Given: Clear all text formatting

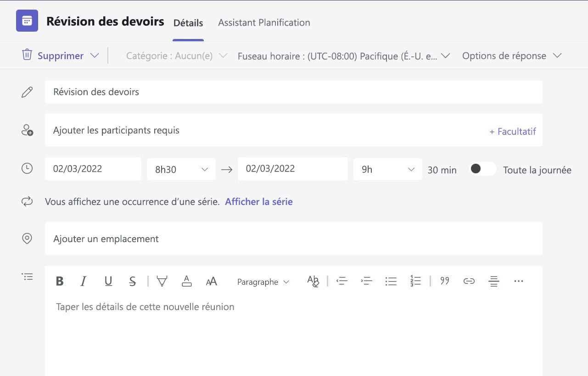Looking at the screenshot, I should [x=313, y=281].
